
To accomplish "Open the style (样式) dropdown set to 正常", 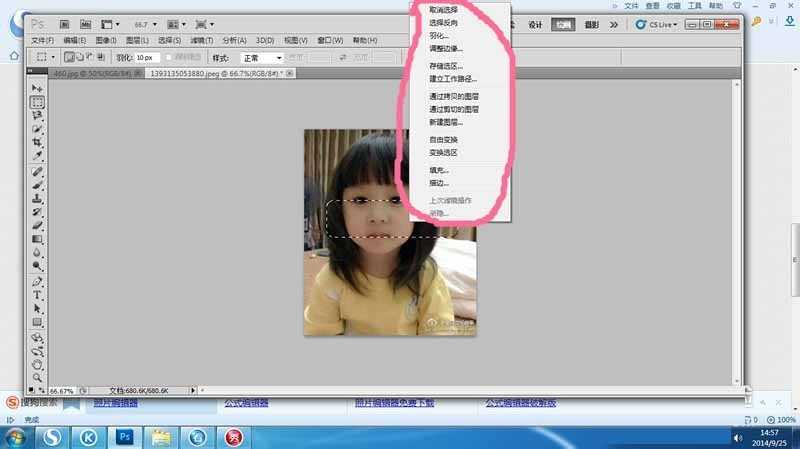I will click(x=262, y=58).
